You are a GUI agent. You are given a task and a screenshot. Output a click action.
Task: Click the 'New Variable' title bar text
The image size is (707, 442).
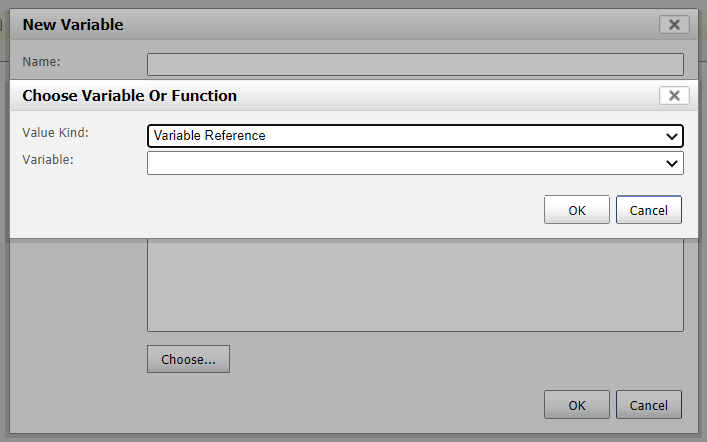pyautogui.click(x=73, y=25)
